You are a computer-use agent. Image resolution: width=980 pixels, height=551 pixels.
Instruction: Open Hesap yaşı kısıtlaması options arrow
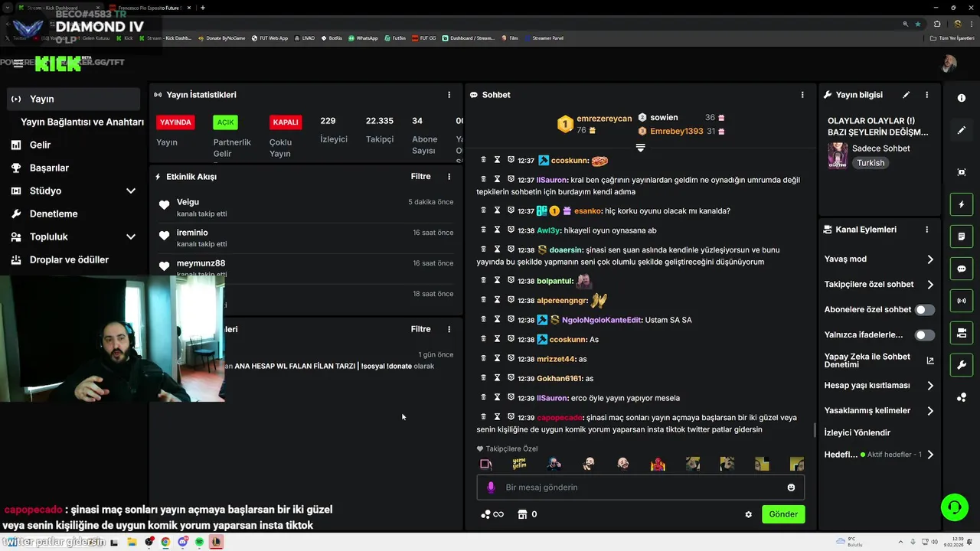930,386
